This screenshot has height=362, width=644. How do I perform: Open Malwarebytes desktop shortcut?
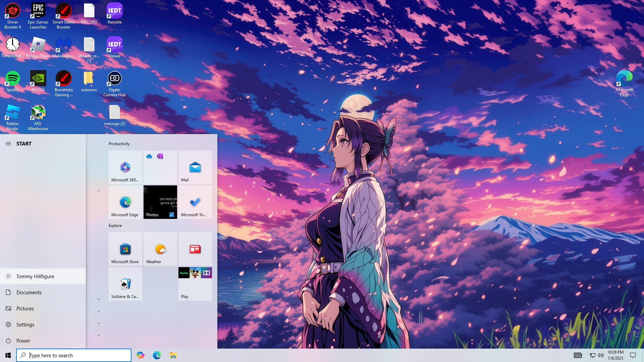(63, 47)
